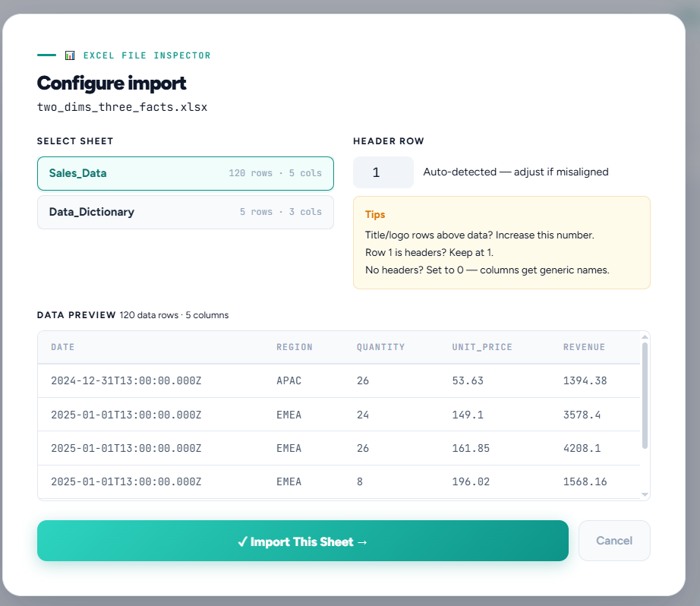Click the spreadsheet icon beside EXCEL FILE INSPECTOR
This screenshot has height=606, width=700.
70,55
